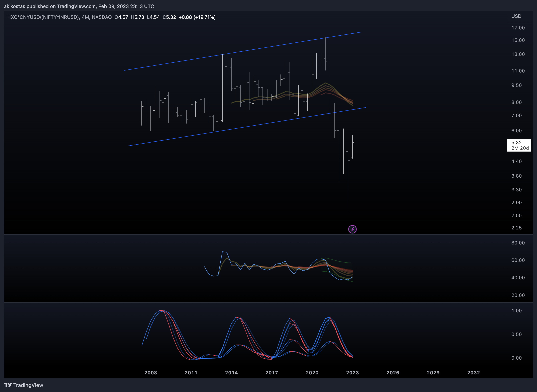Click the published-by header text
Screen dimensions: 537x392
(x=79, y=6)
